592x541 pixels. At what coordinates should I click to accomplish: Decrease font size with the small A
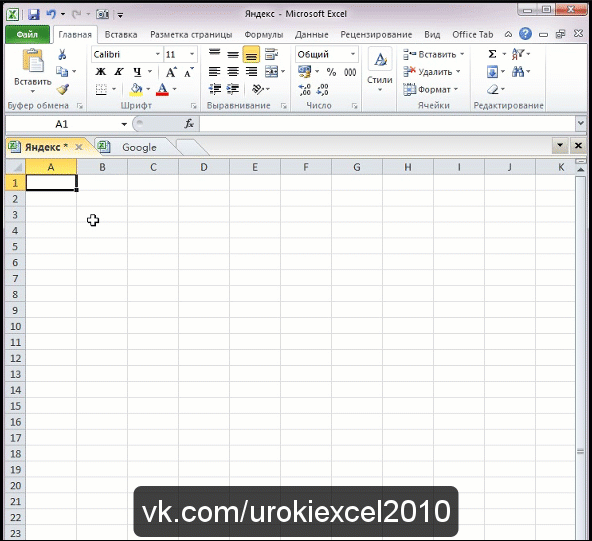(189, 72)
